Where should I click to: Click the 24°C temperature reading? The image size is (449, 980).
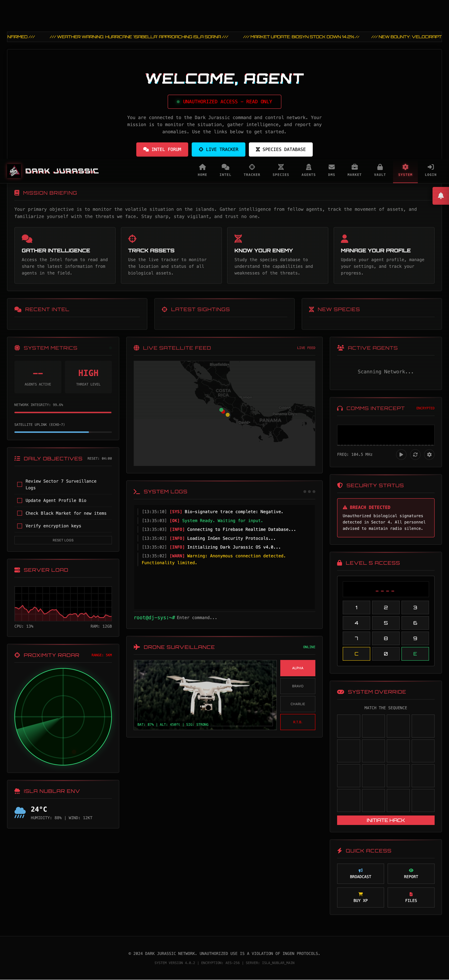pyautogui.click(x=39, y=809)
